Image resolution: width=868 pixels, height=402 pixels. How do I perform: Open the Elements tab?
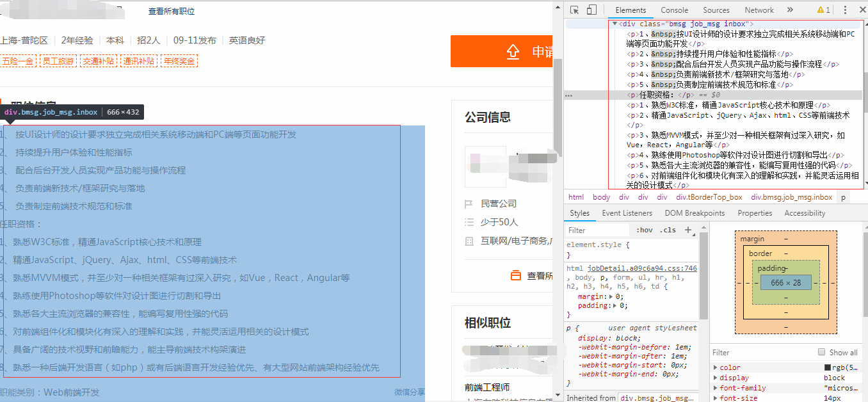631,10
